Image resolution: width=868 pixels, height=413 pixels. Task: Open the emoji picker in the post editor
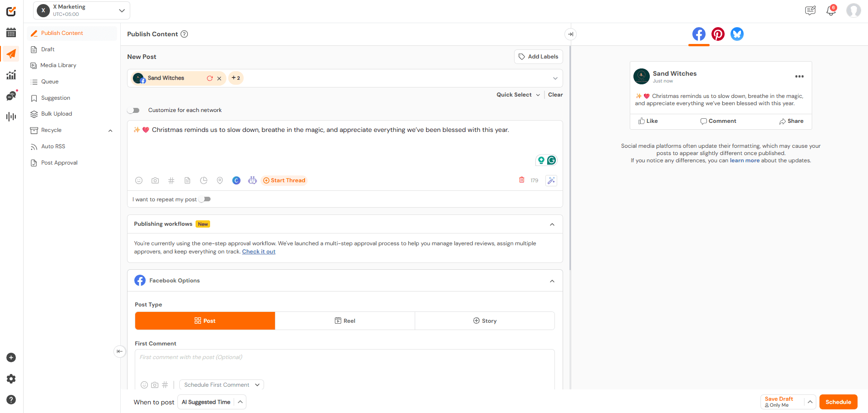click(139, 180)
